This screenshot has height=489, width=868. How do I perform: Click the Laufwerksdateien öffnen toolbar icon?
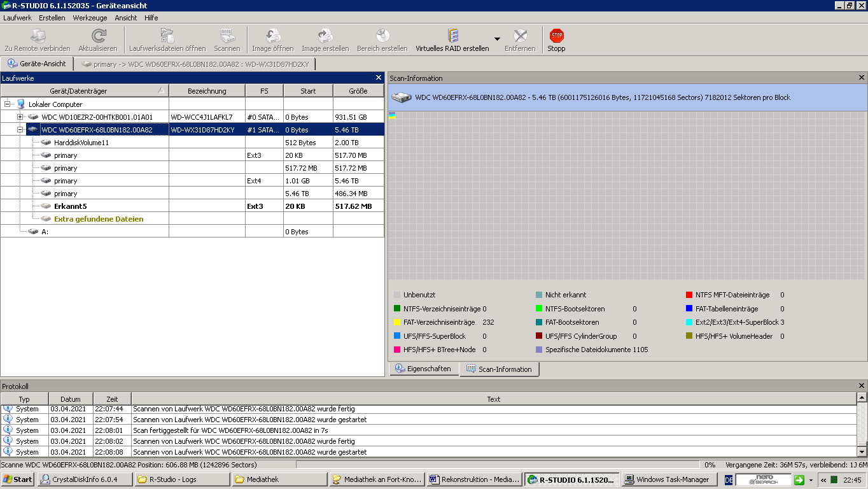(167, 36)
